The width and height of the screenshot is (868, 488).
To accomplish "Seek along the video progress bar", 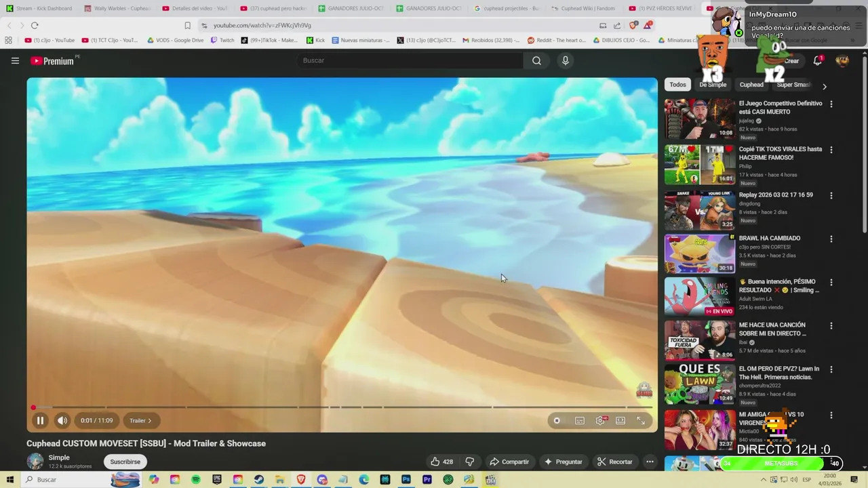I will pyautogui.click(x=342, y=407).
